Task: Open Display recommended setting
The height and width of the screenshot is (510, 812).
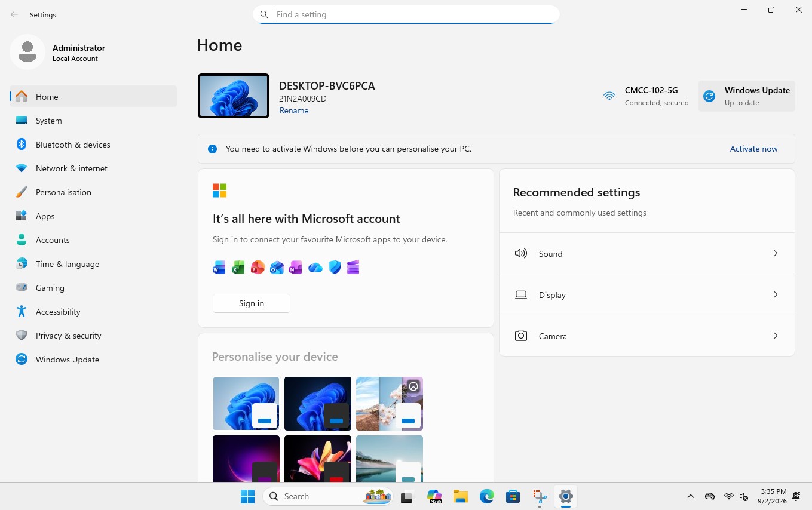Action: pyautogui.click(x=647, y=294)
